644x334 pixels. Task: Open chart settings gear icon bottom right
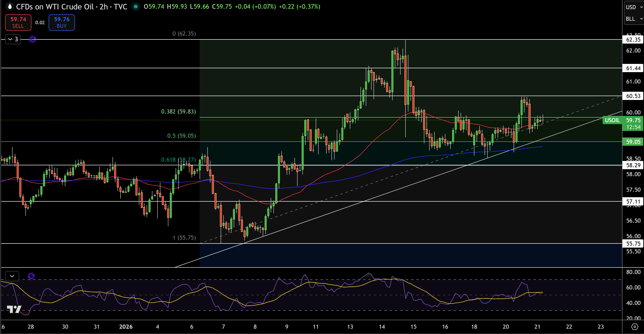[635, 326]
